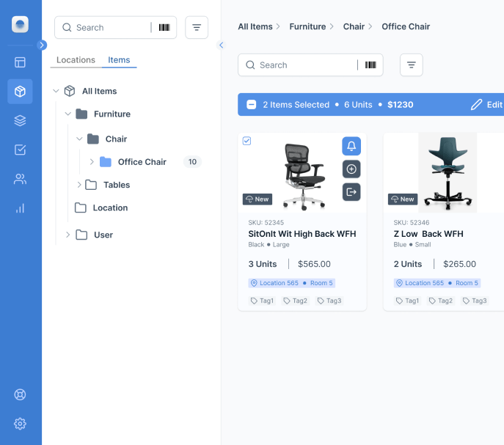Uncheck the SitOnIt chair card checkbox
Viewport: 504px width, 445px height.
(246, 141)
